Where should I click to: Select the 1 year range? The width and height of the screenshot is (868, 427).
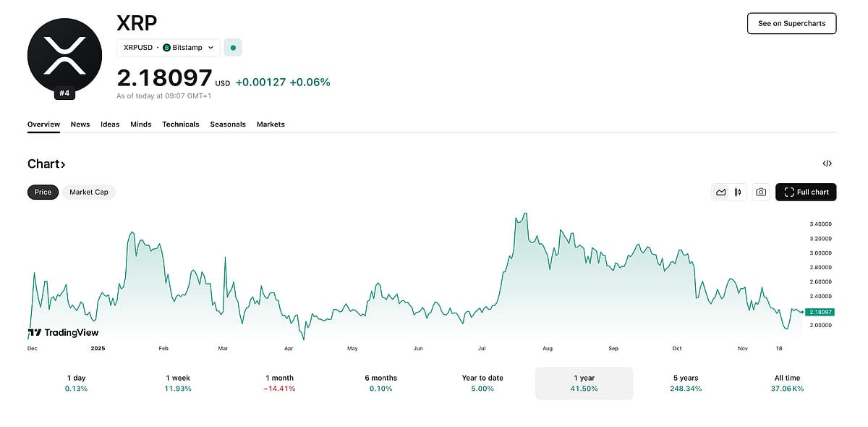pyautogui.click(x=584, y=383)
